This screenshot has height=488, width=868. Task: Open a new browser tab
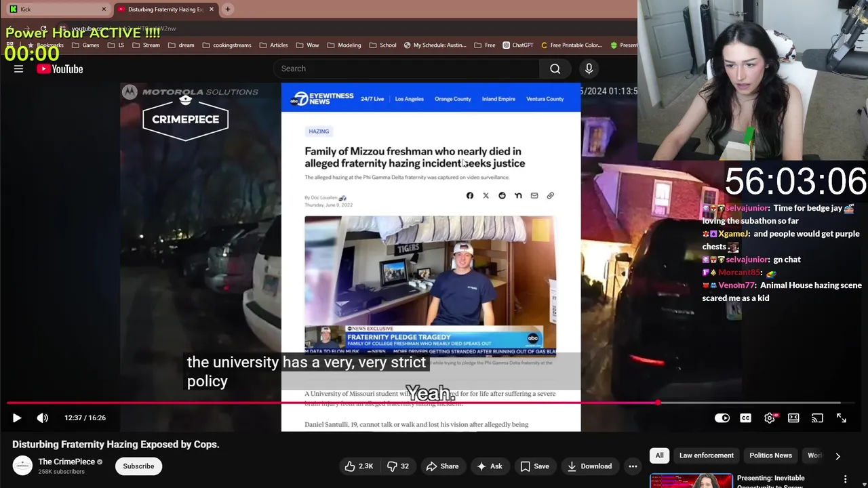(x=228, y=9)
